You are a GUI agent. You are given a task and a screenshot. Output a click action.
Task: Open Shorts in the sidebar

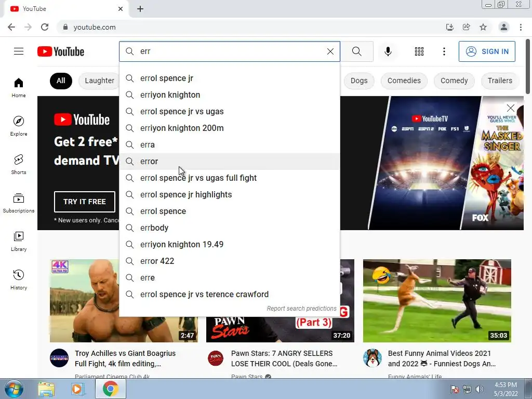tap(19, 164)
